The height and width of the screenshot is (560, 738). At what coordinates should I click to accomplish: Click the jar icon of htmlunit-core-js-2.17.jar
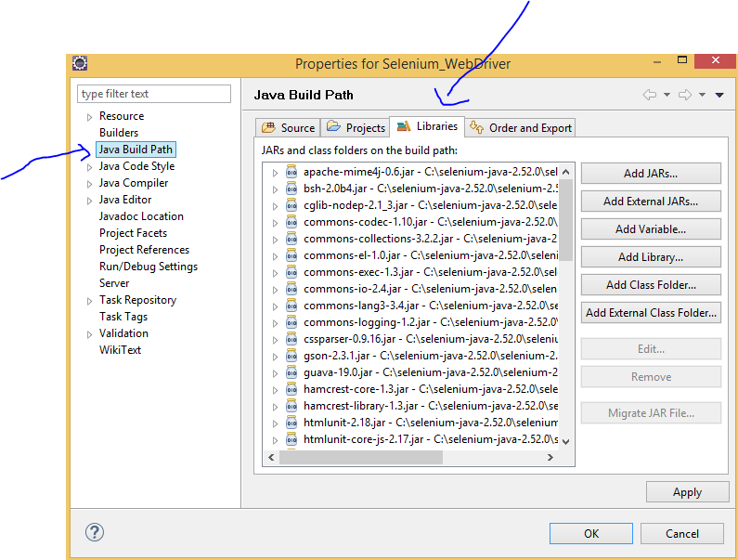point(291,439)
